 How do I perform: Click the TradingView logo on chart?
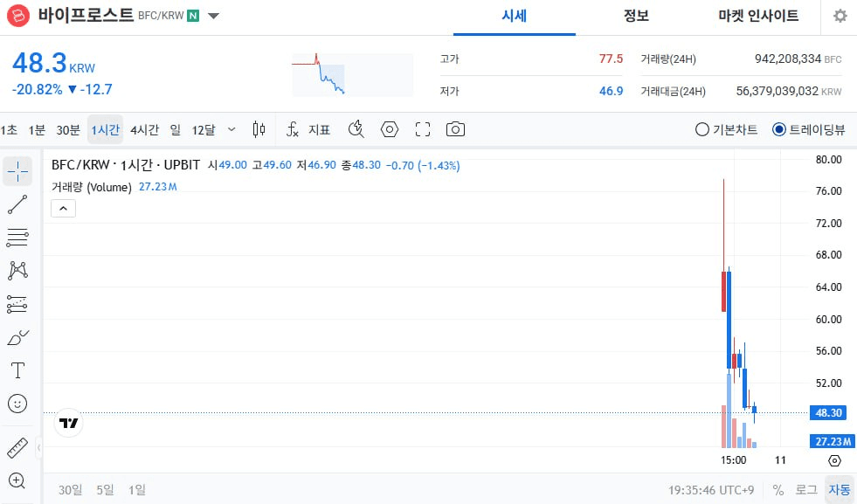[68, 423]
